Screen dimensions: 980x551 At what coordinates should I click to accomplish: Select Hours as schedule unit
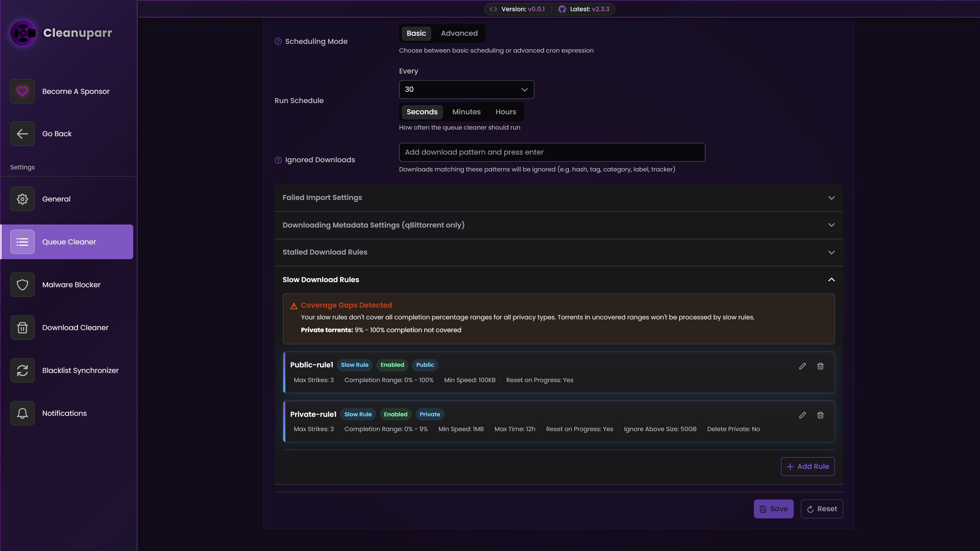[x=505, y=112]
